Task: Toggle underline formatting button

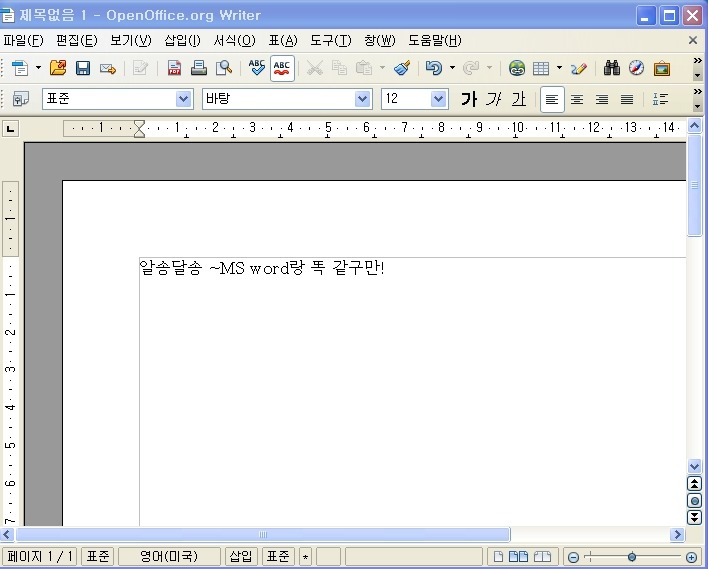Action: pos(518,99)
